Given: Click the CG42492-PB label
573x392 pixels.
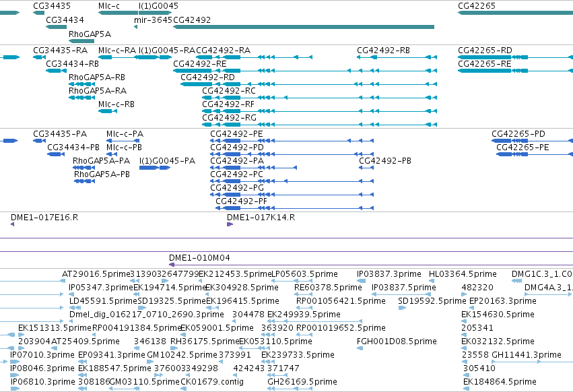Looking at the screenshot, I should (385, 161).
